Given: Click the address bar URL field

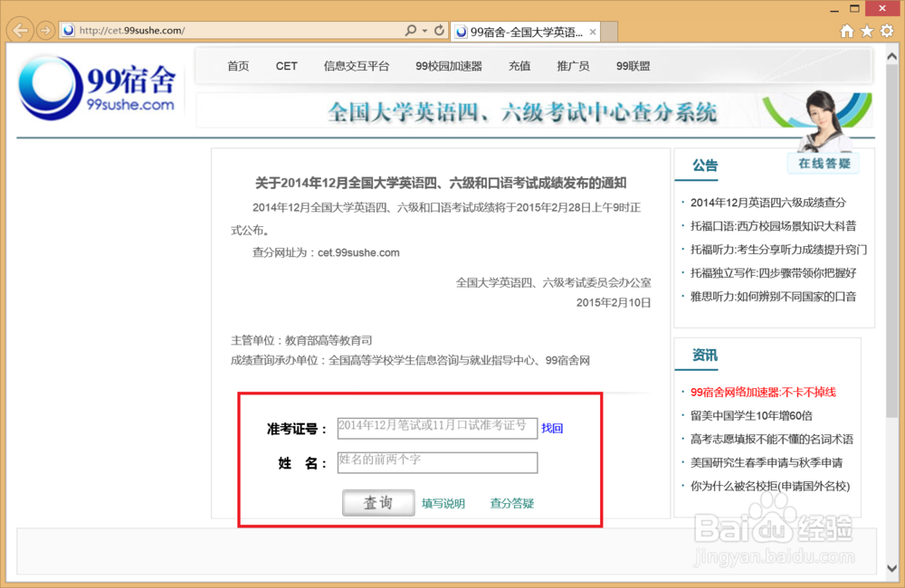Looking at the screenshot, I should coord(231,31).
